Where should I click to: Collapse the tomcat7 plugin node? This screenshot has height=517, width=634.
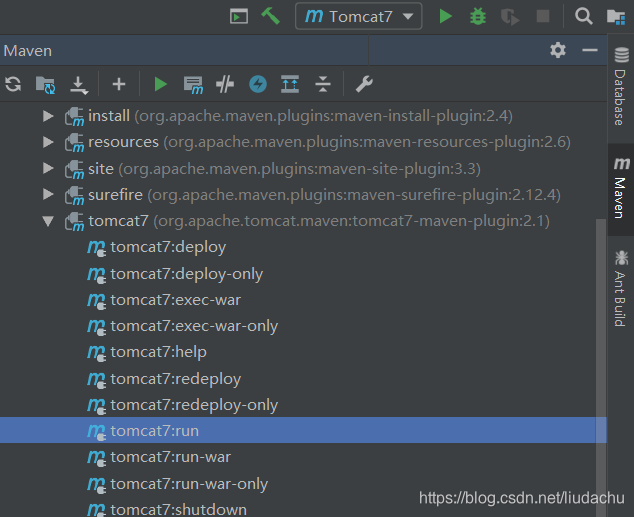point(48,221)
